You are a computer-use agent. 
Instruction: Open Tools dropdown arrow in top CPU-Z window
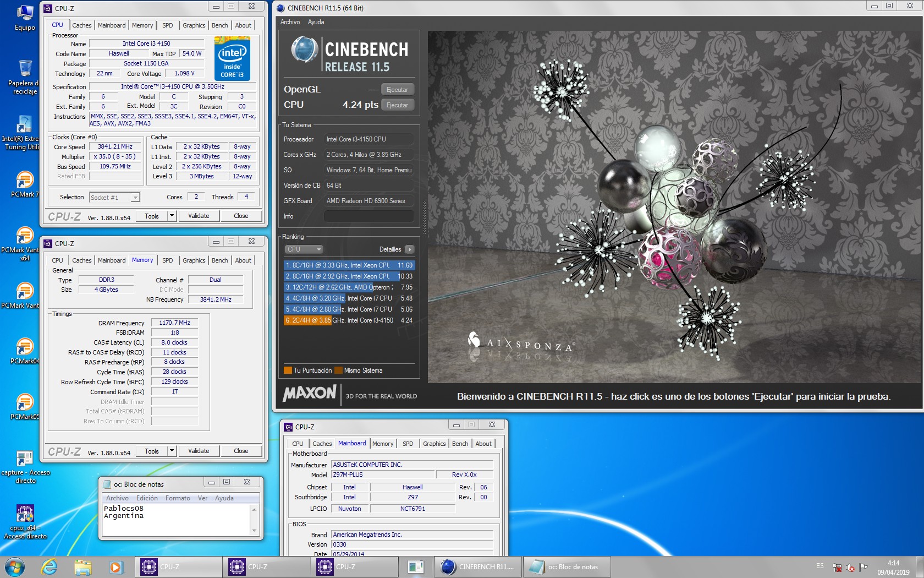tap(172, 216)
